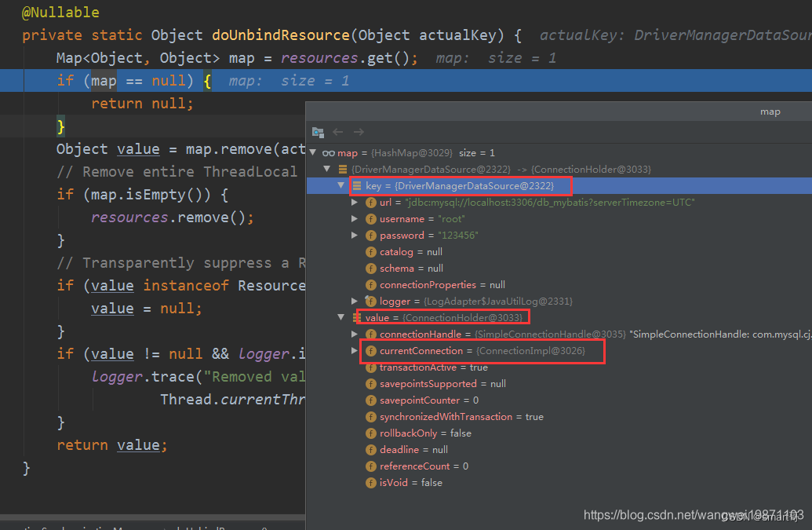Click 'value = null;' assignment line

(x=147, y=309)
